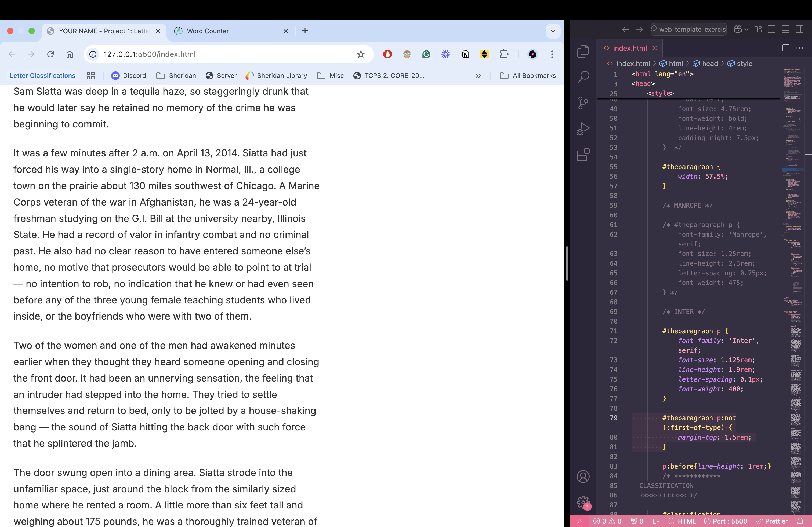Open the Grammarly extension in the browser toolbar

point(426,54)
